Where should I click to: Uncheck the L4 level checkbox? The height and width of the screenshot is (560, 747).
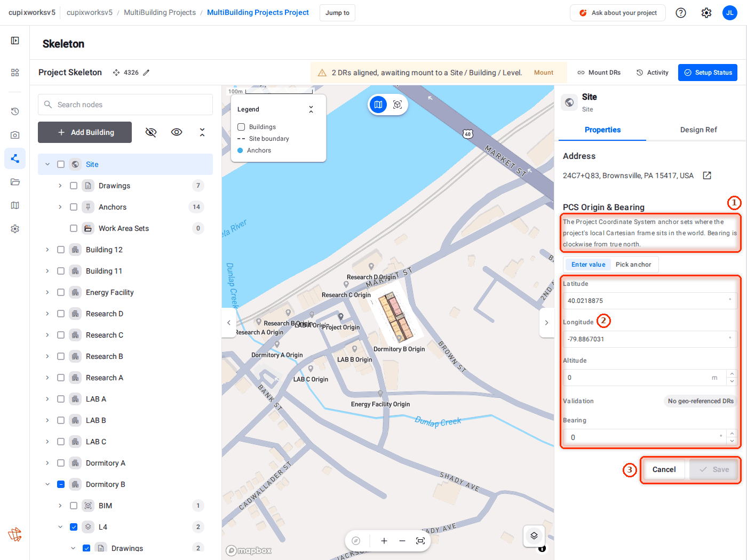(74, 527)
